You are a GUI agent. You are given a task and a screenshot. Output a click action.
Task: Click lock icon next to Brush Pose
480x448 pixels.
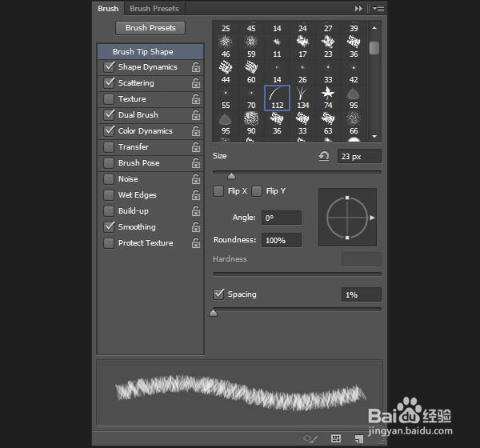tap(196, 163)
